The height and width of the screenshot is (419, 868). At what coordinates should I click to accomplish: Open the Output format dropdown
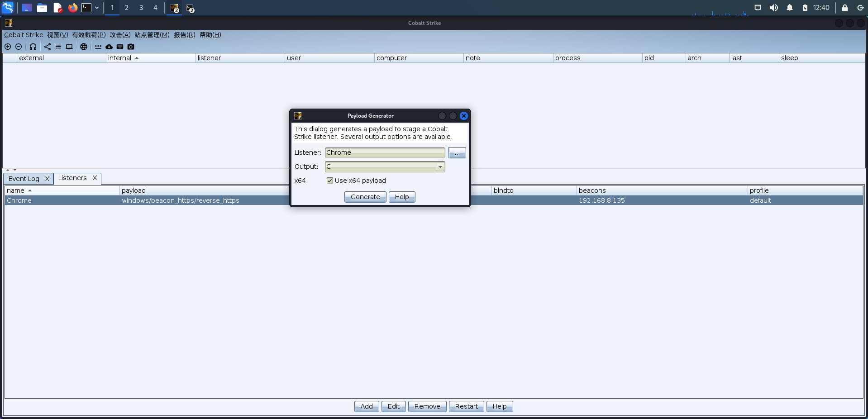385,167
